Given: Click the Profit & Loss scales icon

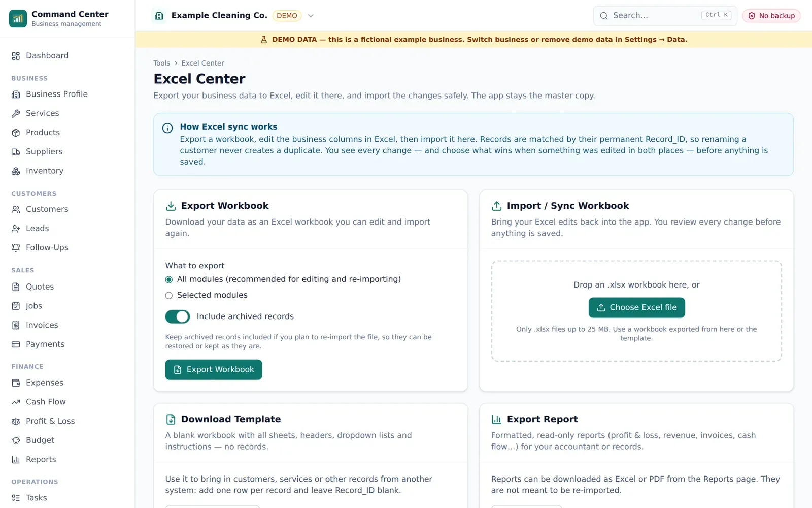Looking at the screenshot, I should coord(16,421).
